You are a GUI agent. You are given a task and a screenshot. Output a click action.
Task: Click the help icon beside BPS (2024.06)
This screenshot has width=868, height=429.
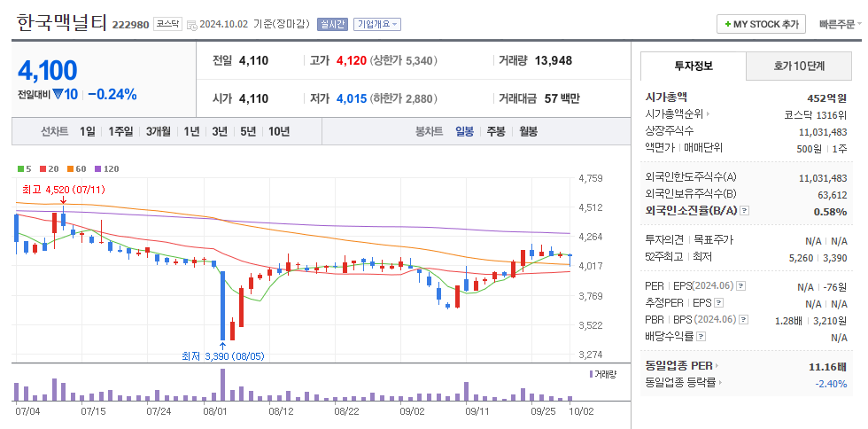tap(744, 320)
